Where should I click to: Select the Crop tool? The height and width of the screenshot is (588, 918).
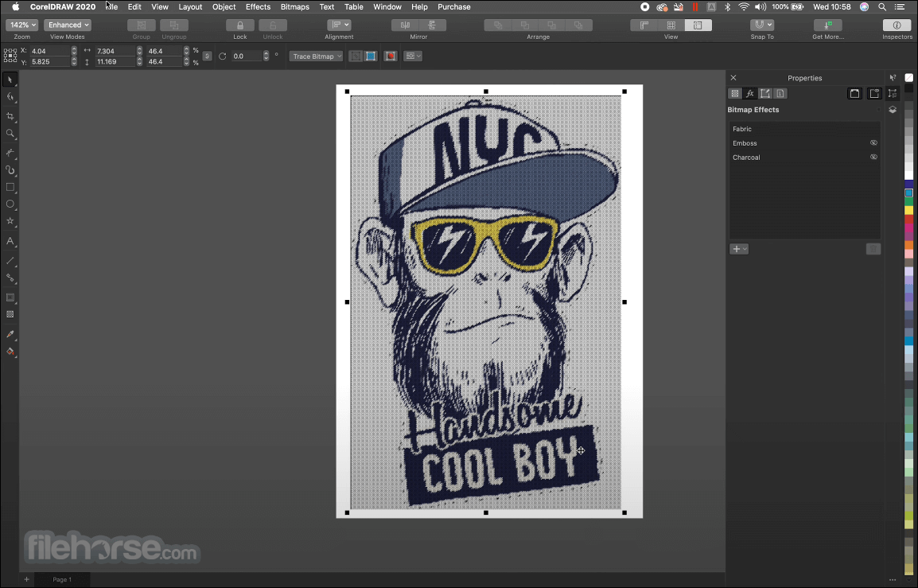[x=10, y=116]
